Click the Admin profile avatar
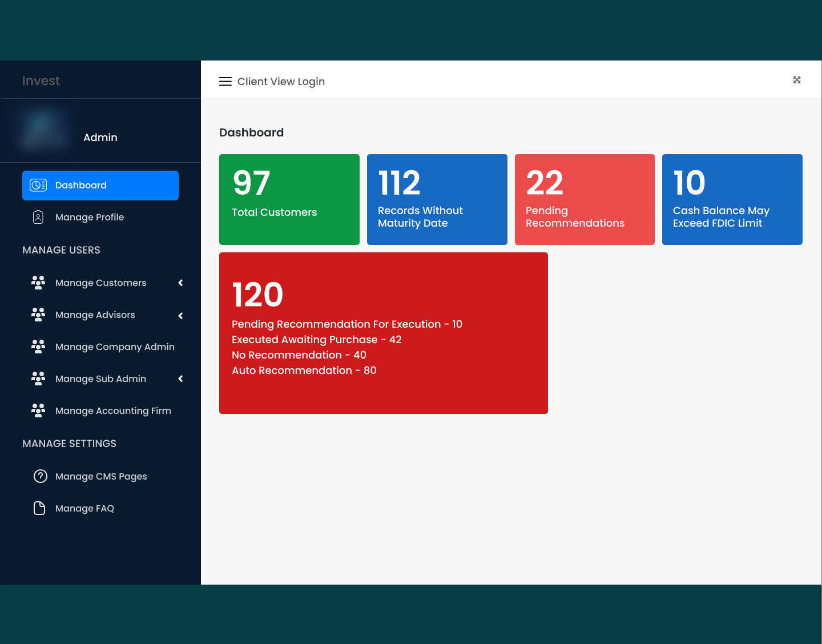The height and width of the screenshot is (644, 822). pos(45,130)
